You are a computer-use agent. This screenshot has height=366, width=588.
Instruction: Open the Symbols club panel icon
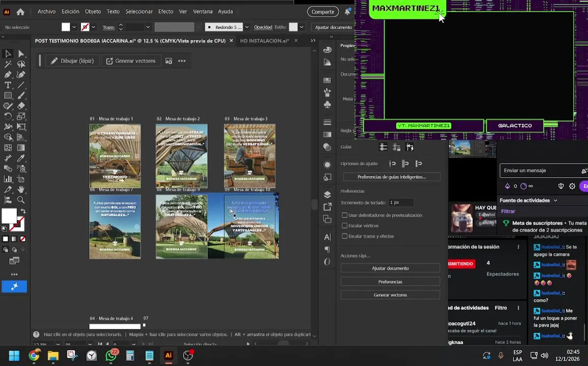pos(327,105)
